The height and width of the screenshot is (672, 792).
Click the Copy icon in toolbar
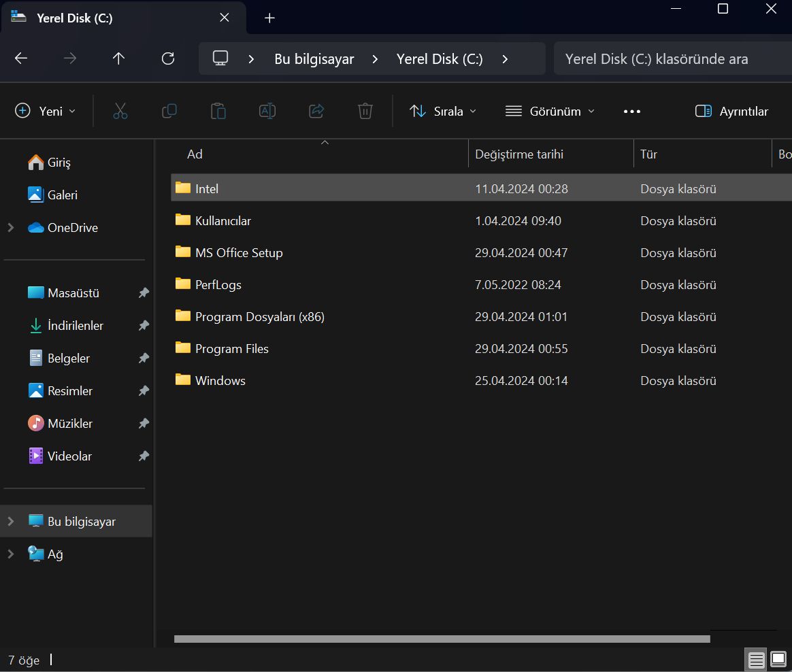click(x=169, y=111)
